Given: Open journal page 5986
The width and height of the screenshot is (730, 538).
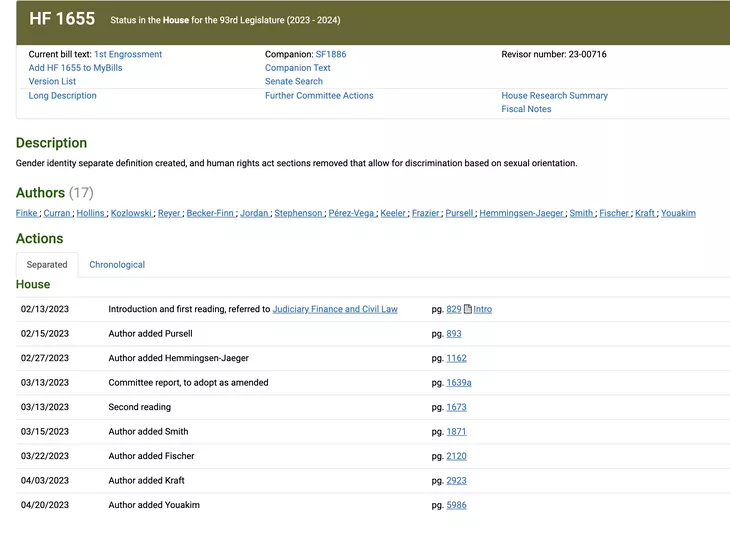Looking at the screenshot, I should coord(456,505).
